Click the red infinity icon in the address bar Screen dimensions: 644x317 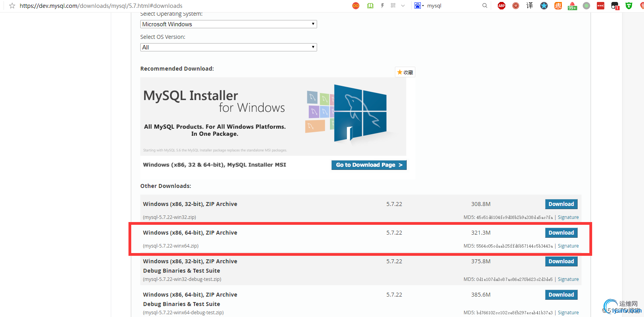point(356,5)
